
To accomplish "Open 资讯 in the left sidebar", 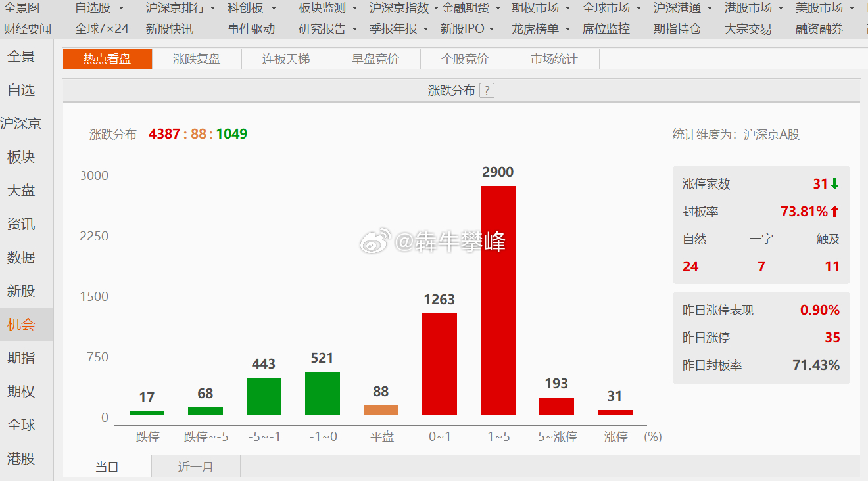I will tap(26, 224).
